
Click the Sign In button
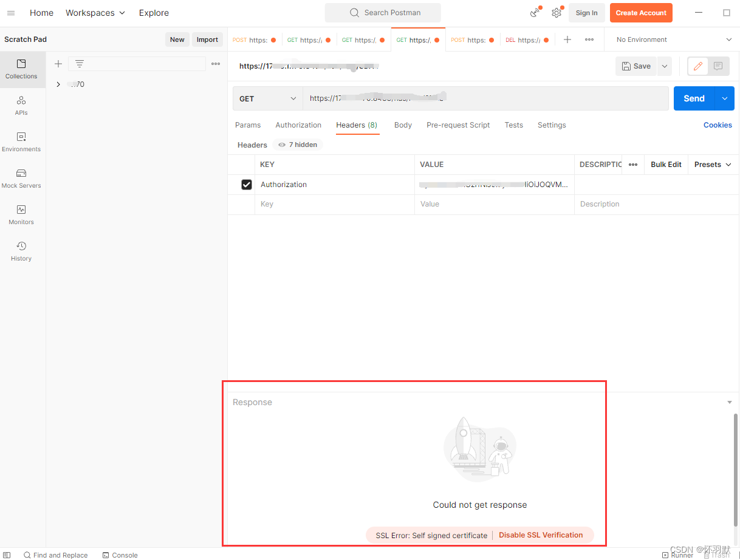coord(586,13)
